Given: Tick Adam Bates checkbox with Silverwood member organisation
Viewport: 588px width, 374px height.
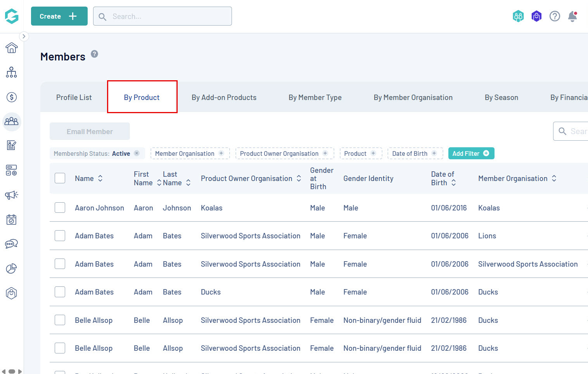Looking at the screenshot, I should coord(60,264).
